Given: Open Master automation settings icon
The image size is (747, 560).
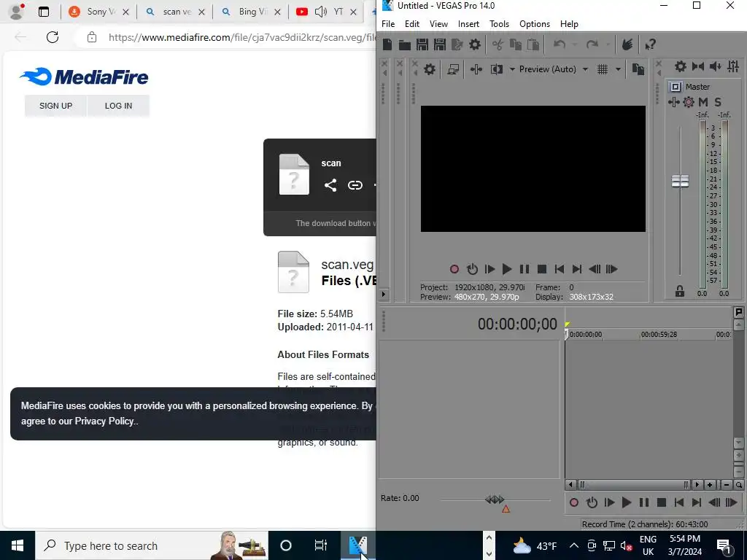Looking at the screenshot, I should [689, 102].
